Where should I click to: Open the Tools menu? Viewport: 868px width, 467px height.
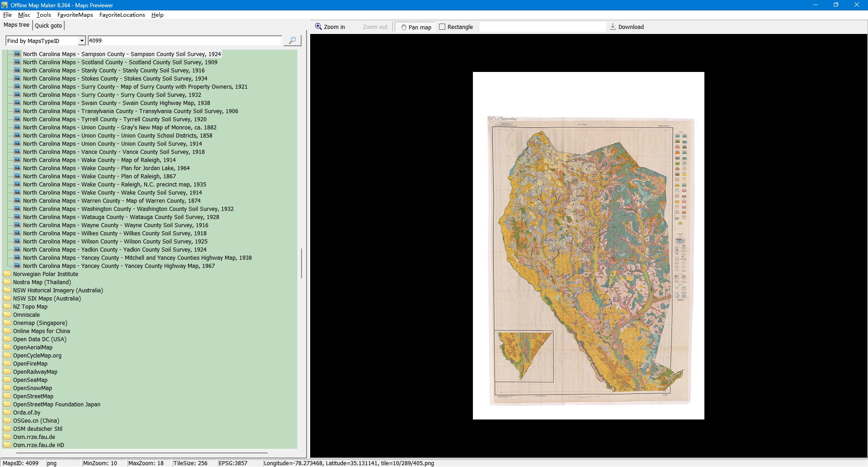point(43,15)
